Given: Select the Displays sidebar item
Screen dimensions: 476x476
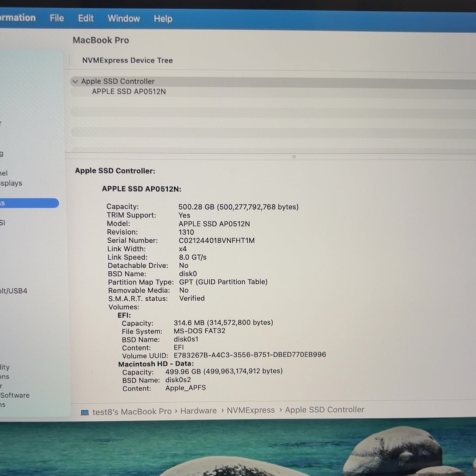Looking at the screenshot, I should [x=11, y=183].
